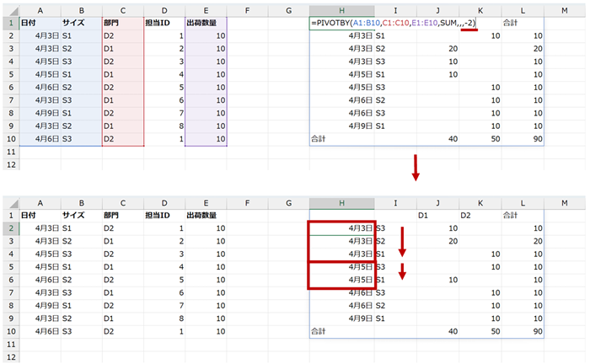The width and height of the screenshot is (590, 364).
Task: Click the 担当ID header cell in lower sheet
Action: [x=164, y=216]
